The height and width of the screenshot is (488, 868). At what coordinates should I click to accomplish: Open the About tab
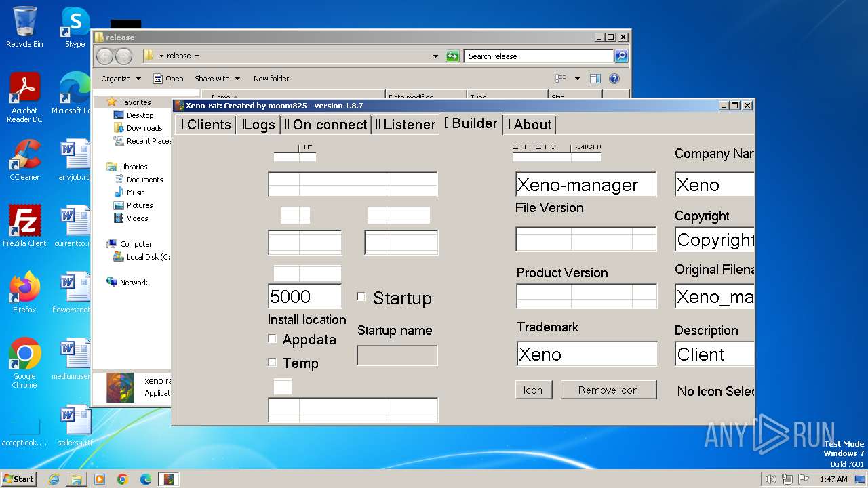[529, 125]
